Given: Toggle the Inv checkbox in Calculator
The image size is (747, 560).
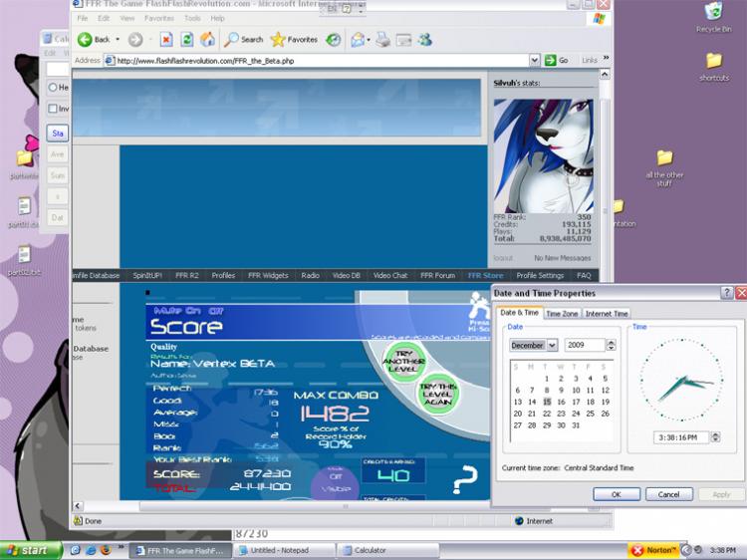Looking at the screenshot, I should tap(53, 109).
